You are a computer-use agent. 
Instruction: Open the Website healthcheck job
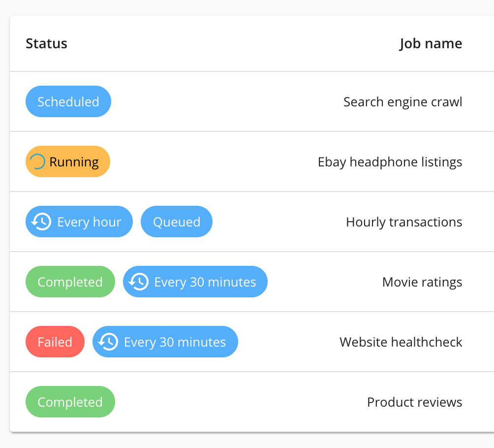401,342
